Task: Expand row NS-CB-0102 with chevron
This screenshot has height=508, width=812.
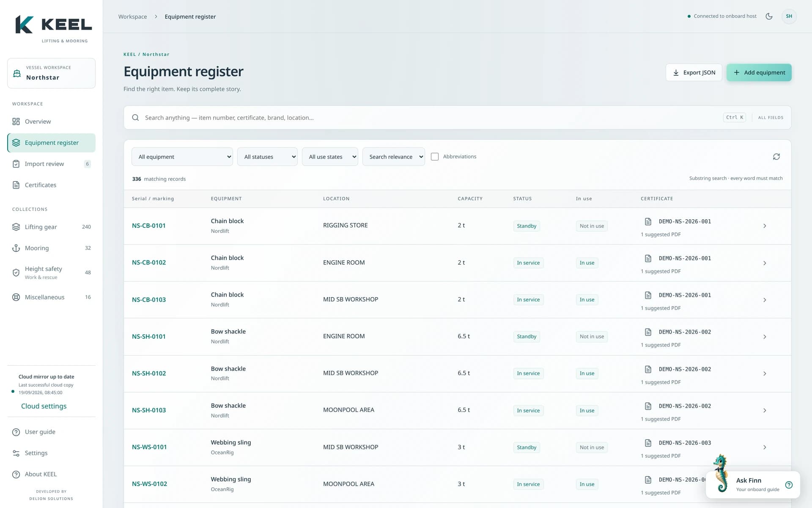Action: [x=765, y=263]
